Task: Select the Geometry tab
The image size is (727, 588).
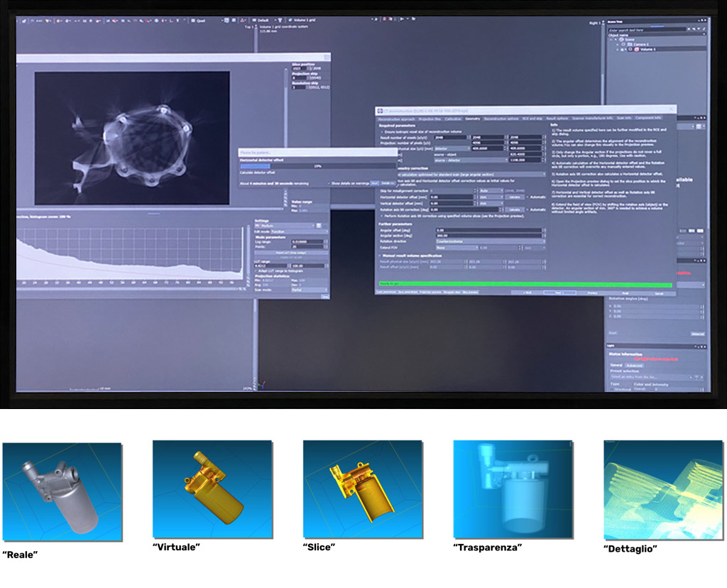Action: coord(472,119)
